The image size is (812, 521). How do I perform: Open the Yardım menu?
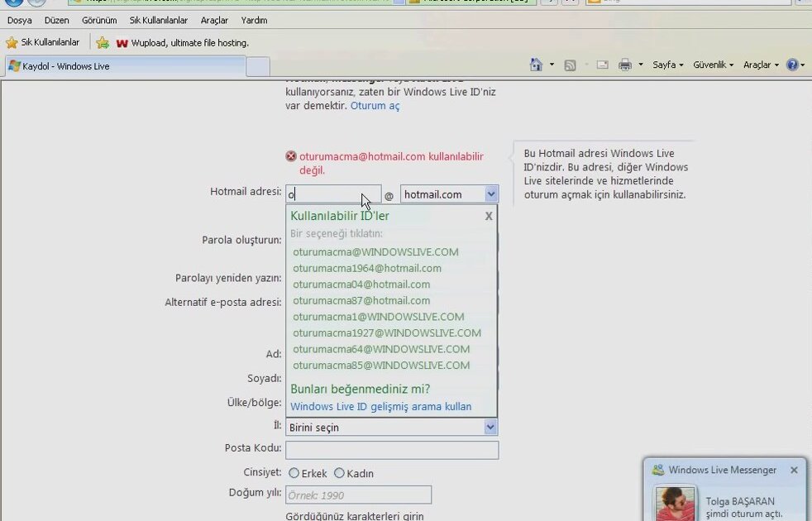254,20
